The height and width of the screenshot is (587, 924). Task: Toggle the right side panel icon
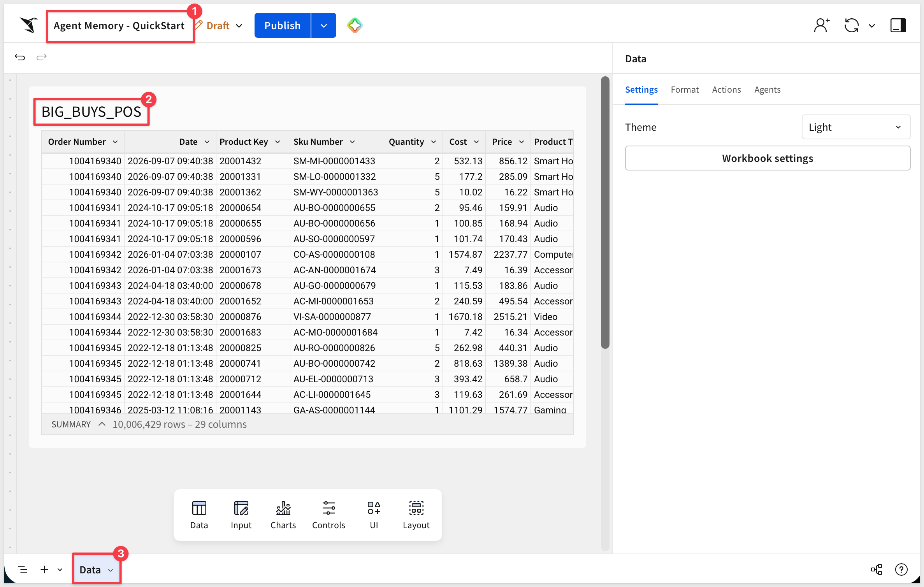point(898,26)
